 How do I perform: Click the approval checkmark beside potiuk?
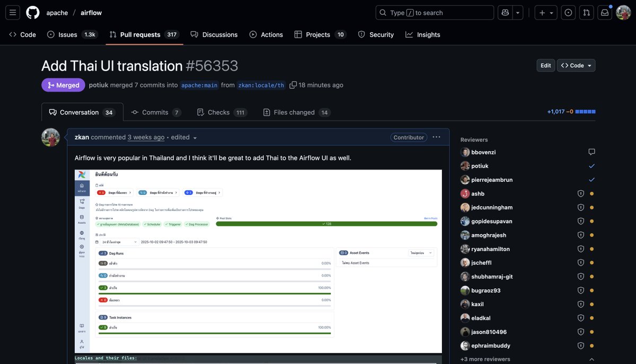[x=590, y=165]
